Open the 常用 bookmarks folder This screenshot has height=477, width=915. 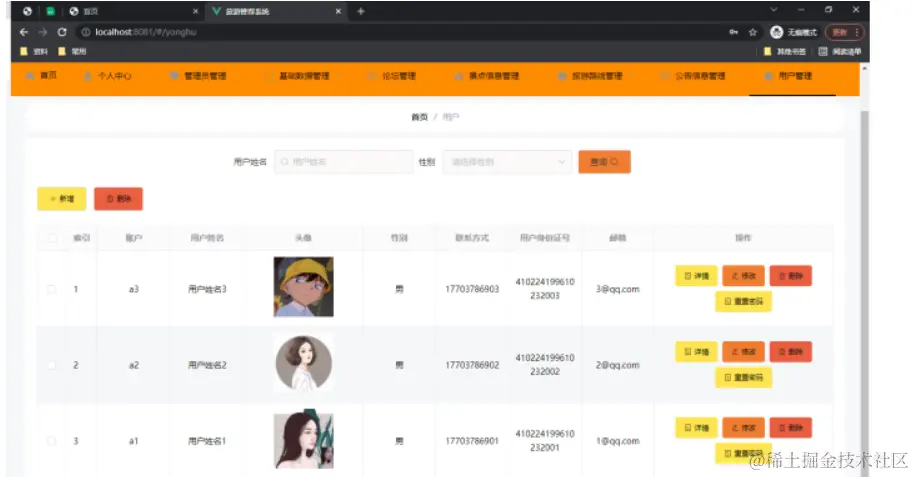click(72, 51)
